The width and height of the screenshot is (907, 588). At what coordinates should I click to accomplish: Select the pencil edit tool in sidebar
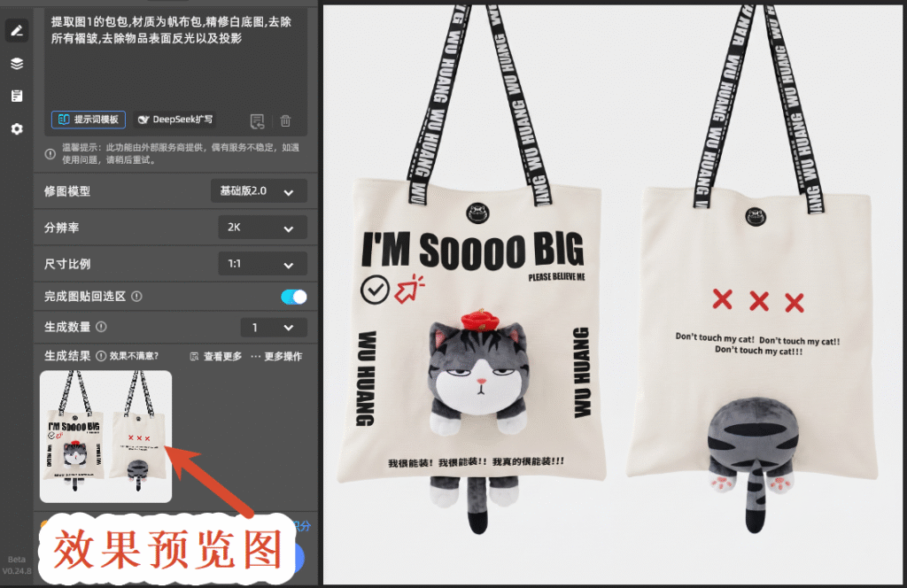tap(17, 31)
